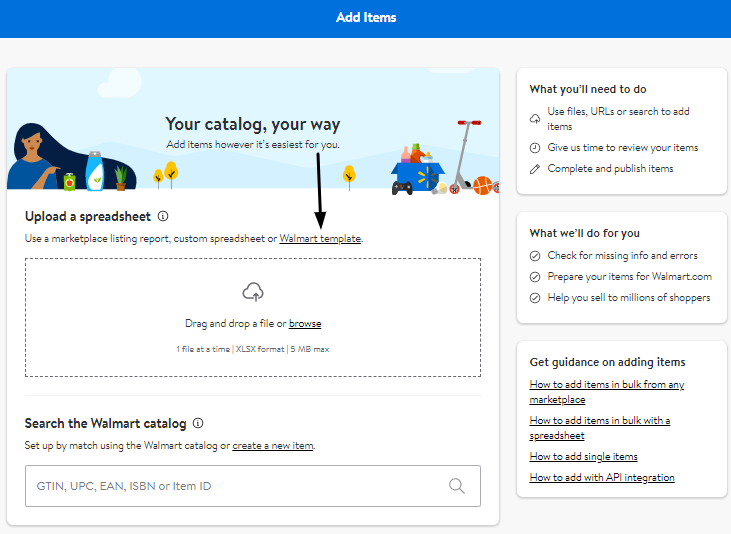The height and width of the screenshot is (534, 731).
Task: Open the Walmart template link
Action: (320, 239)
